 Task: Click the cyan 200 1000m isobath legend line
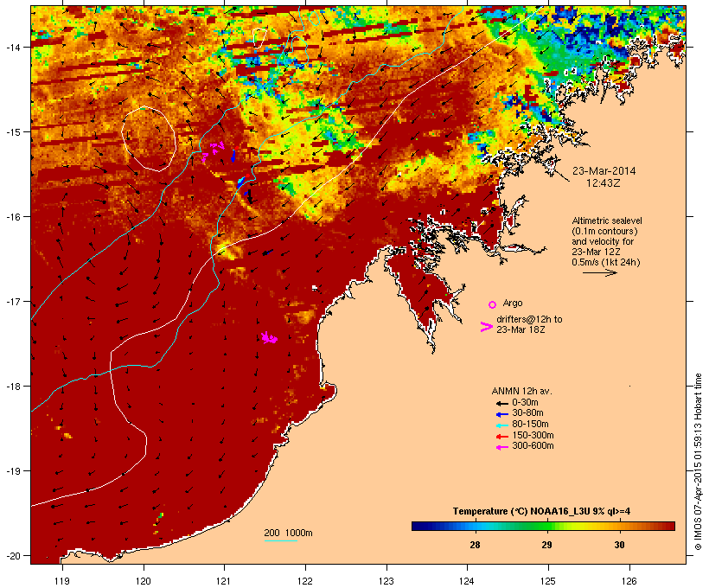tap(280, 540)
